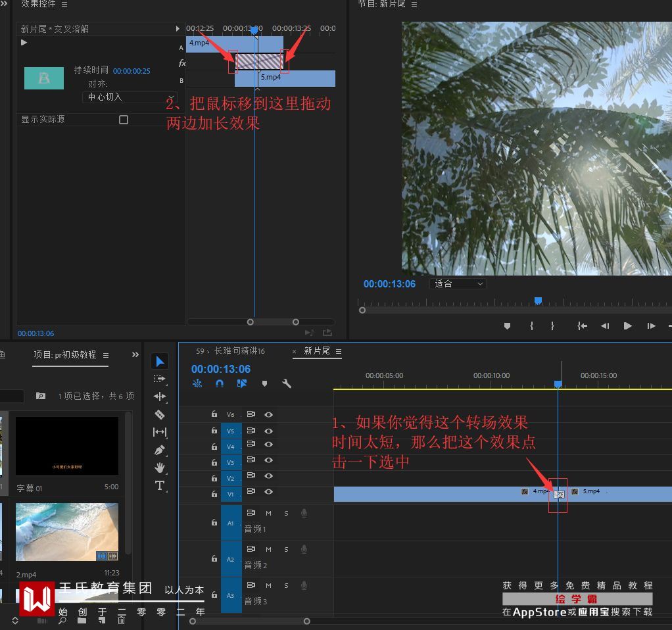
Task: Click timeline playhead on ruler
Action: tap(558, 384)
